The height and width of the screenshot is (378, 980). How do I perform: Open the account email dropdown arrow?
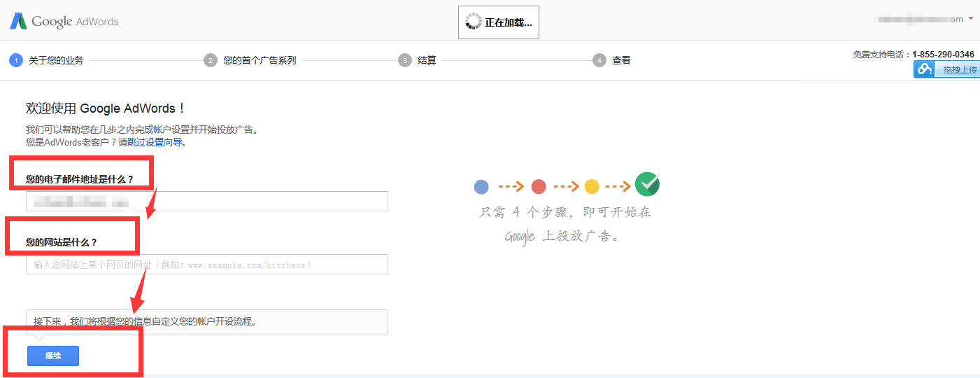(x=970, y=19)
